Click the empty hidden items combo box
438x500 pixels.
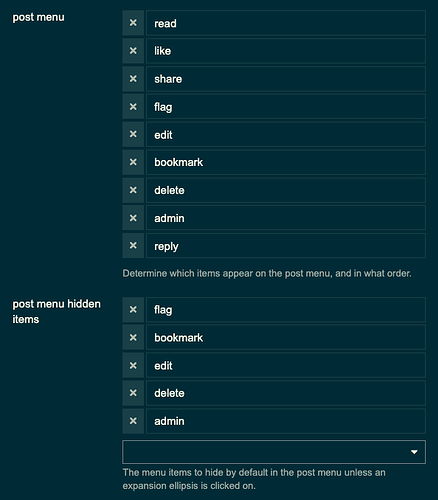coord(274,452)
